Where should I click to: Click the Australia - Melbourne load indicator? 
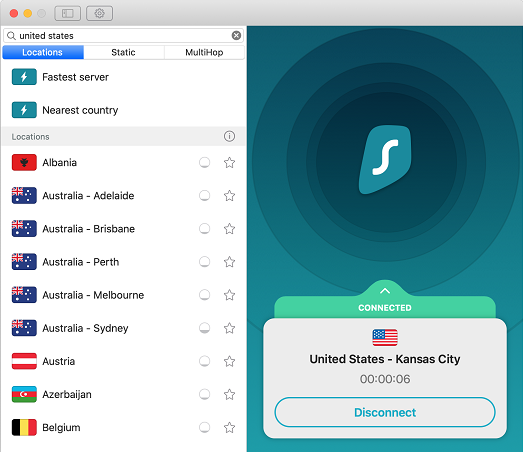204,295
